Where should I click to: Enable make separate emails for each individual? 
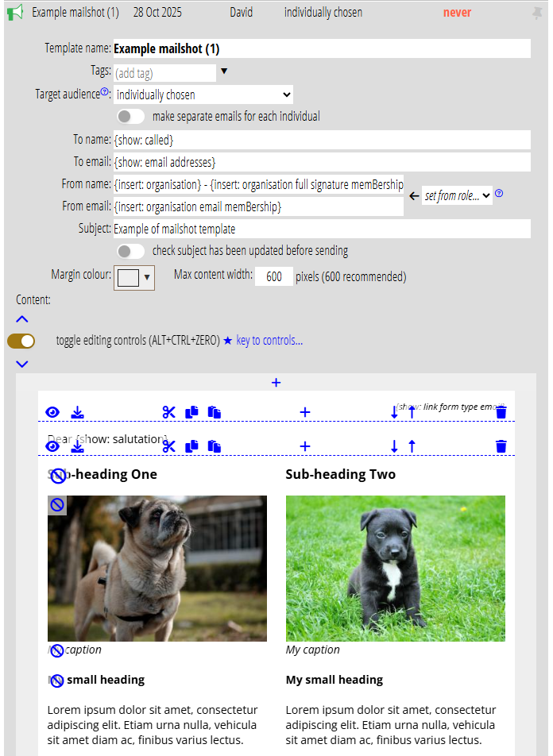(x=130, y=117)
